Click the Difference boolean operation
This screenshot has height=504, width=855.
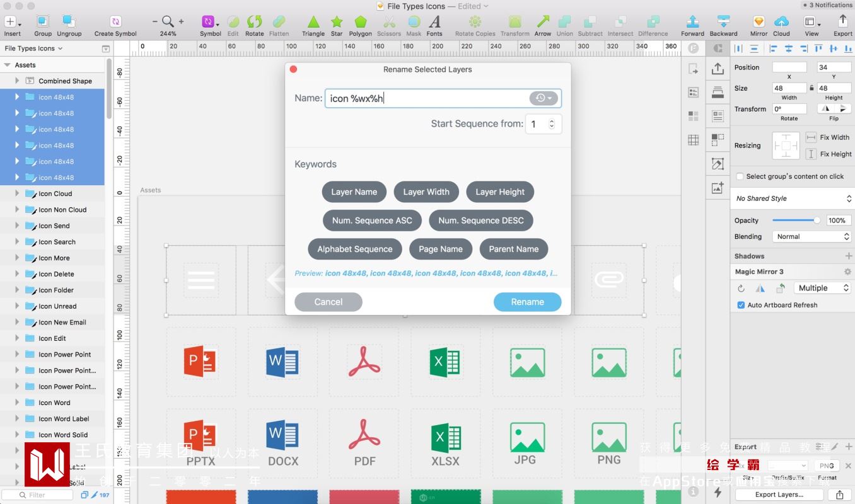[653, 25]
